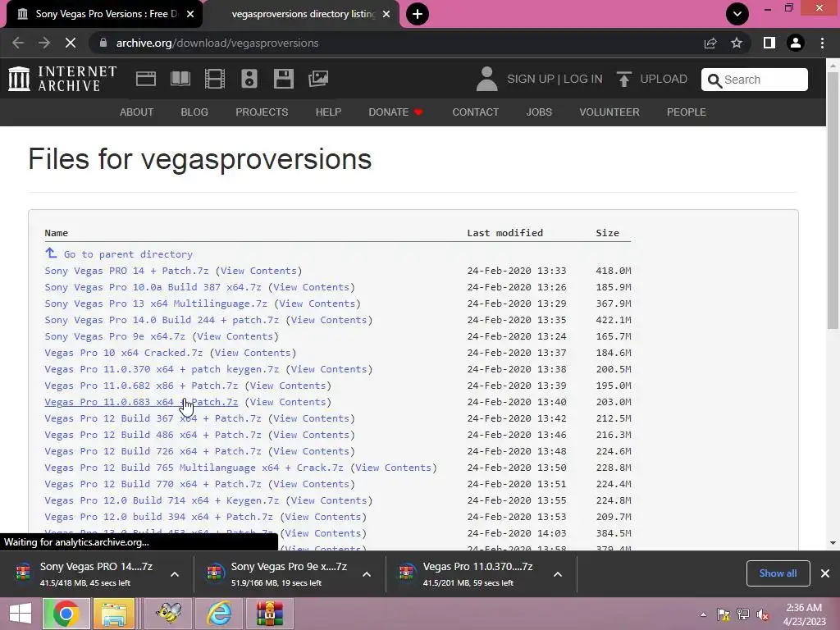Image resolution: width=840 pixels, height=630 pixels.
Task: Click the page vertical scrollbar thumb
Action: click(x=833, y=201)
